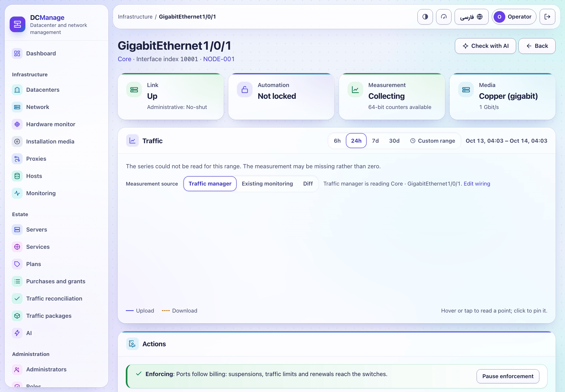Open Plans page
The image size is (565, 392).
tap(56, 264)
